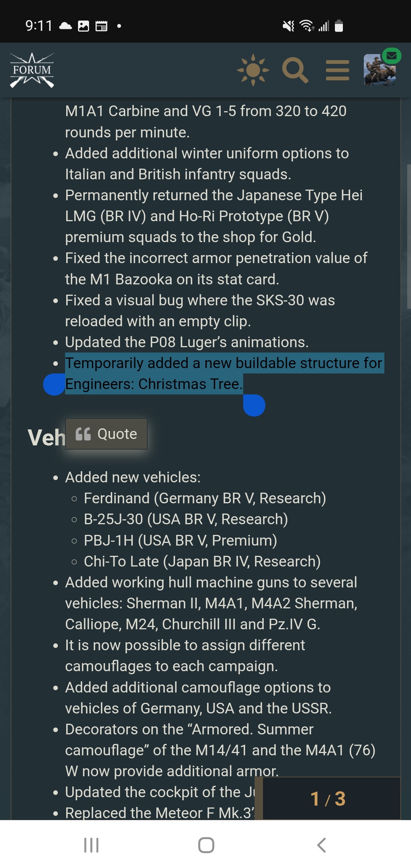Tap the cloud icon in the status bar
411x868 pixels.
pos(65,26)
